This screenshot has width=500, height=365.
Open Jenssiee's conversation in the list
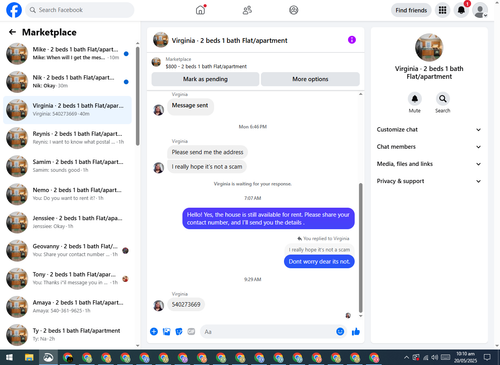(x=67, y=222)
